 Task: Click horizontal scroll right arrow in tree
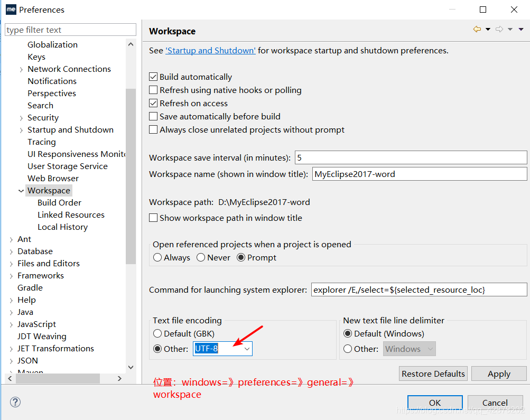point(119,378)
